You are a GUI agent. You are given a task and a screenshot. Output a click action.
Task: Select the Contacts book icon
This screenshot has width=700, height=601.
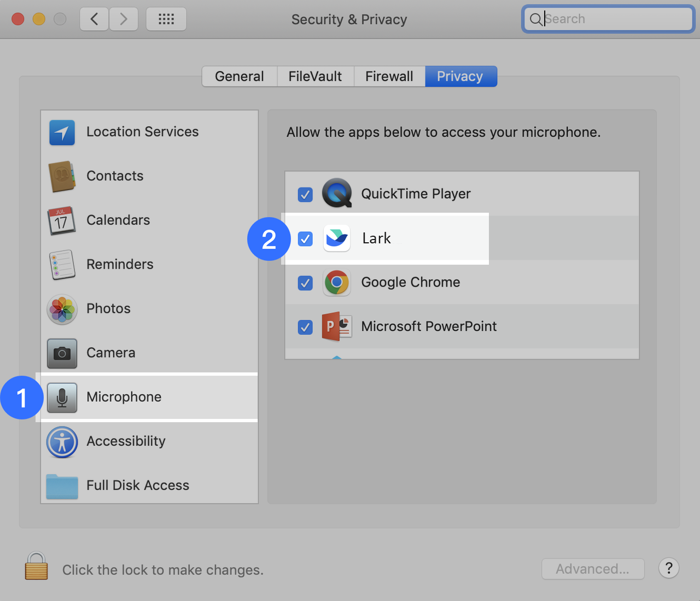tap(62, 176)
